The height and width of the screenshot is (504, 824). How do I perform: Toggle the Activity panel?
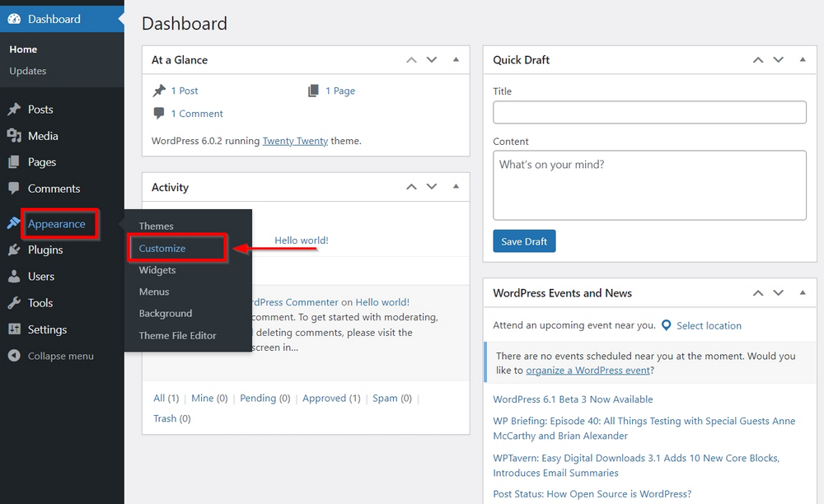pos(456,186)
